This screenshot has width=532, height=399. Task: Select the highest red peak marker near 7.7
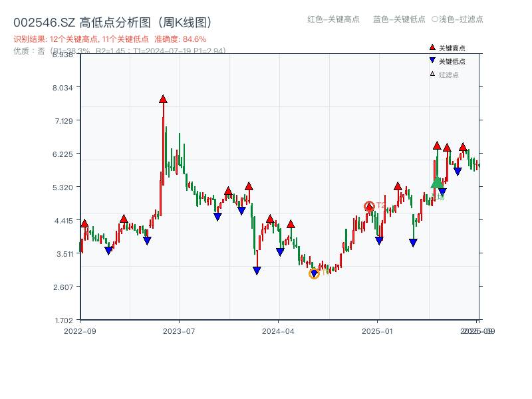[163, 99]
